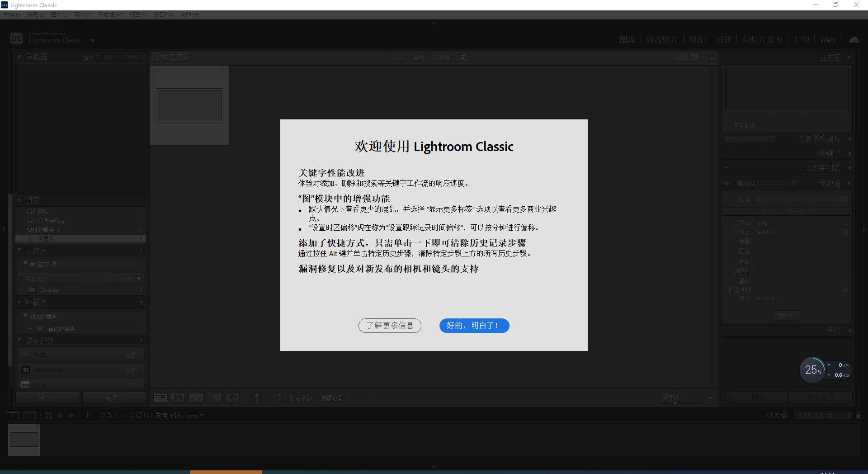Click the 好的，明白了！ button
The height and width of the screenshot is (474, 868).
pos(474,326)
